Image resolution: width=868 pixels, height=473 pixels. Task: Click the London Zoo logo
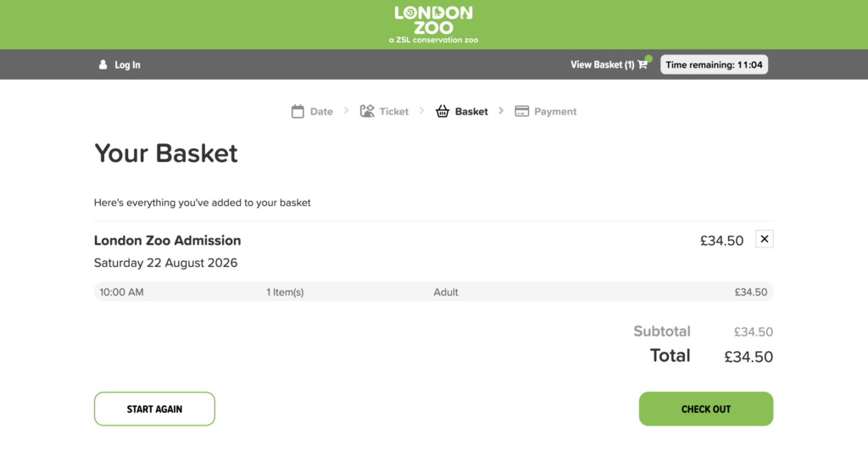(433, 25)
